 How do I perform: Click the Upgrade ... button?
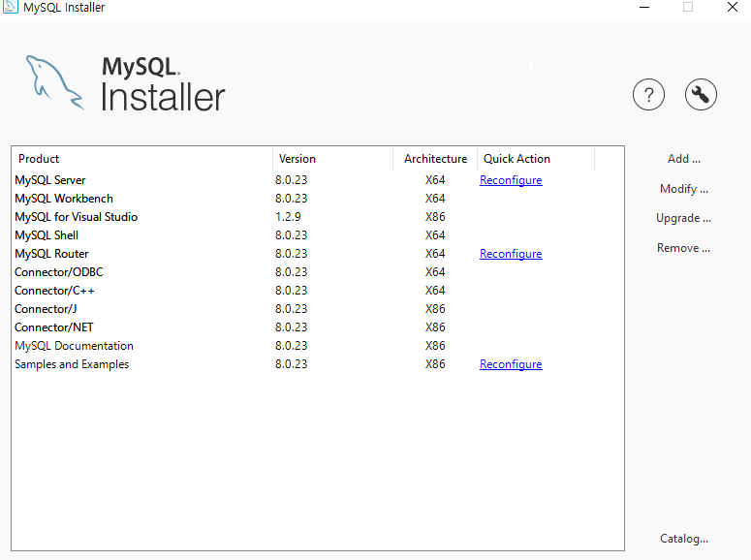pyautogui.click(x=683, y=218)
